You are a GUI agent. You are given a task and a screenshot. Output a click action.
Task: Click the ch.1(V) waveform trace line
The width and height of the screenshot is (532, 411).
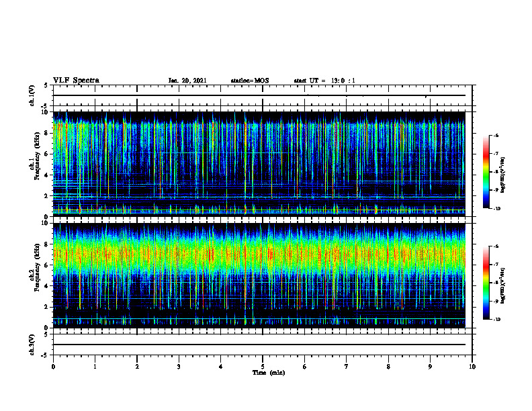coord(259,95)
